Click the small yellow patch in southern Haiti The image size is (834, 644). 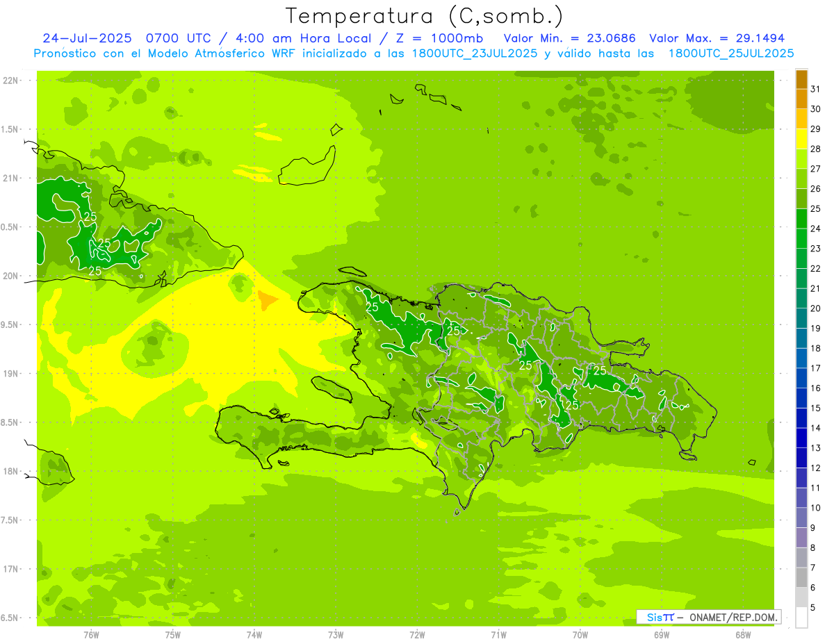[x=419, y=440]
